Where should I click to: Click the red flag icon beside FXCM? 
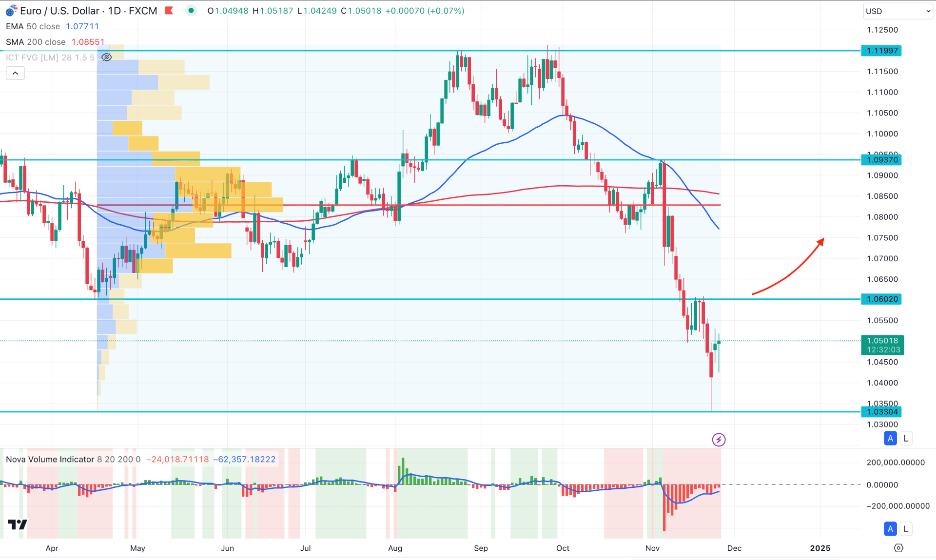pos(169,10)
